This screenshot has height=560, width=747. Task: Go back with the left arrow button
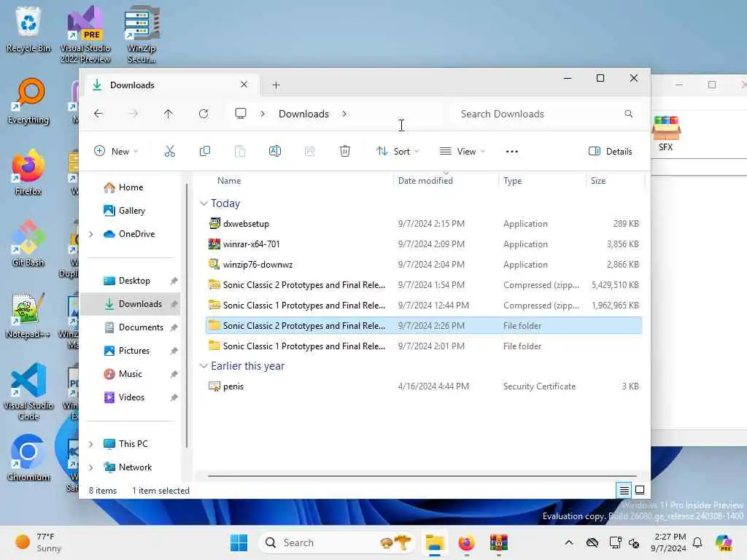pos(98,114)
